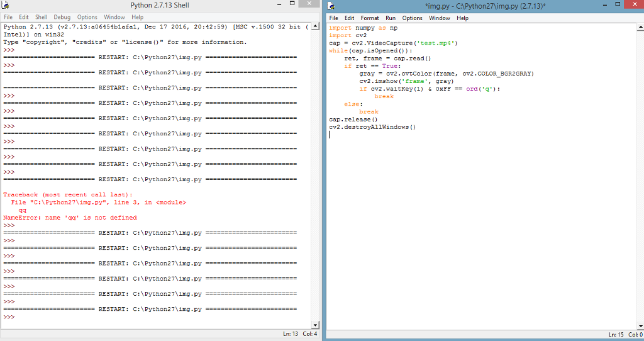644x341 pixels.
Task: Click 'while(cap.isOpened()):' line
Action: point(370,51)
